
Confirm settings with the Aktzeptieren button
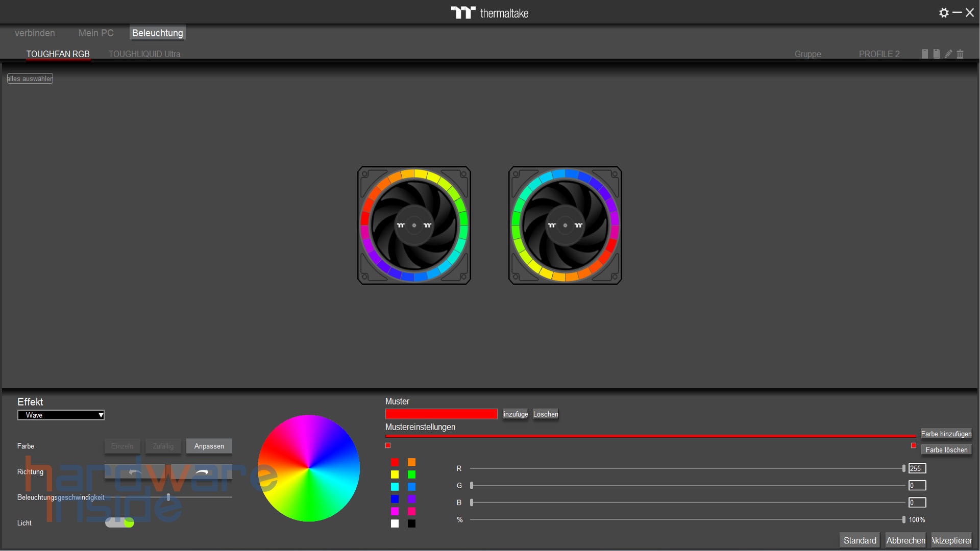[x=951, y=540]
